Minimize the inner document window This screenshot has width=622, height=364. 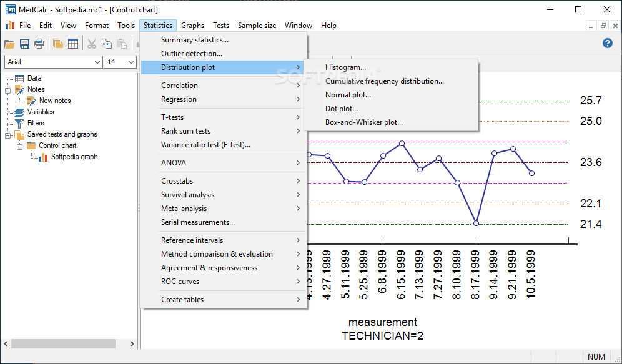coord(591,26)
